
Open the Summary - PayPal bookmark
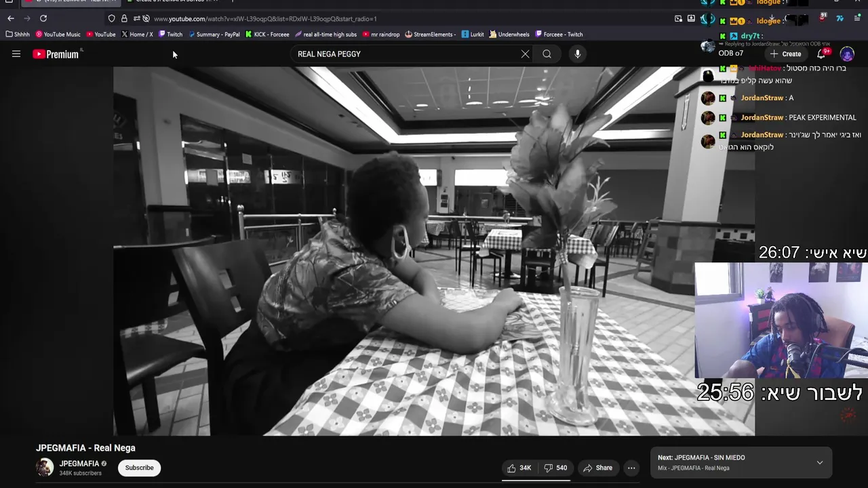point(214,35)
